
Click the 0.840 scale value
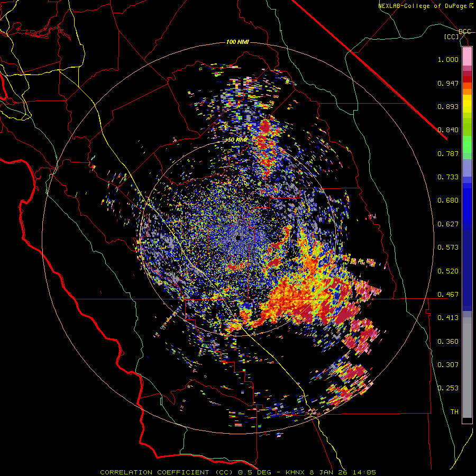tap(448, 130)
